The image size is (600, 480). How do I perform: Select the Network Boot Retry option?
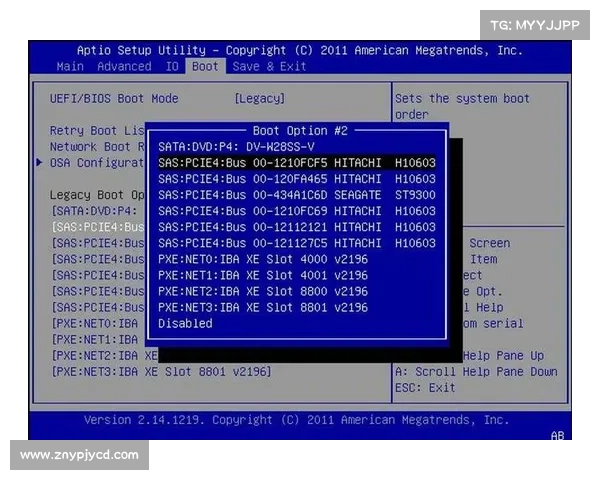tap(97, 147)
